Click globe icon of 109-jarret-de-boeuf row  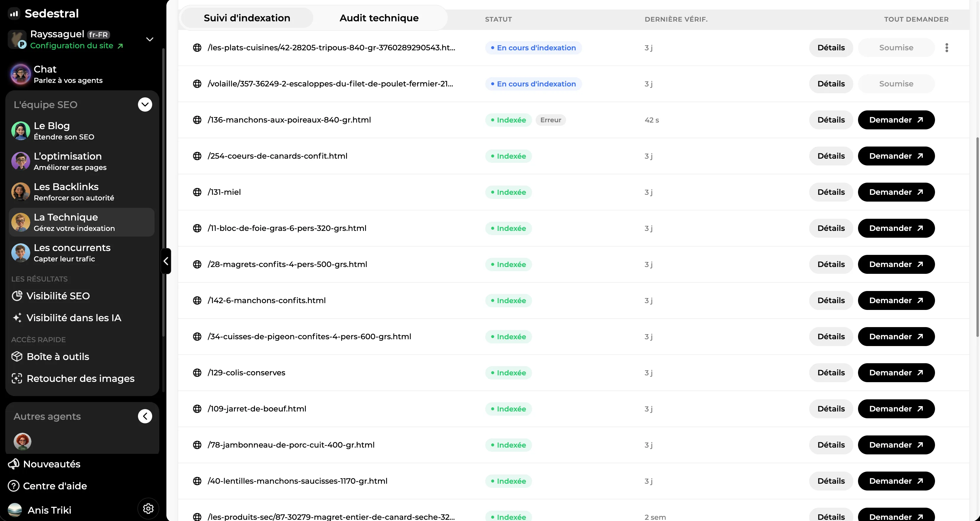[197, 409]
